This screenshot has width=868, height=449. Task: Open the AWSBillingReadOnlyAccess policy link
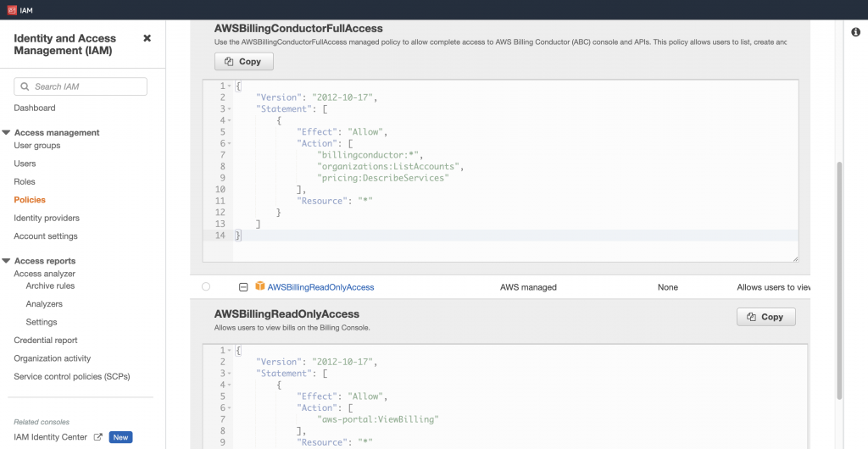click(320, 287)
